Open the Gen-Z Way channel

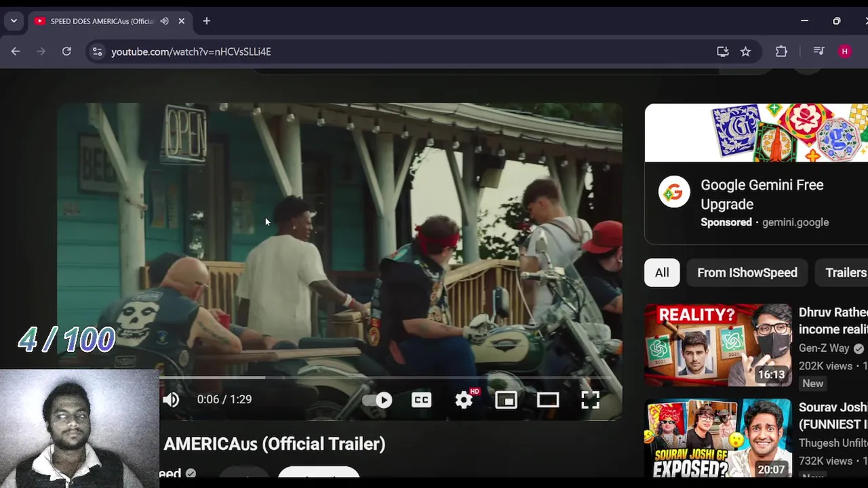824,348
